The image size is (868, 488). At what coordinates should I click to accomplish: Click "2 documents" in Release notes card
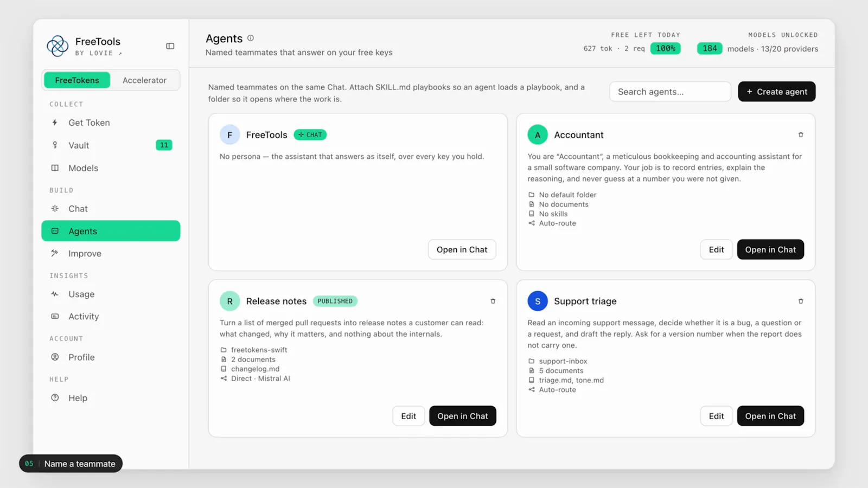tap(253, 359)
